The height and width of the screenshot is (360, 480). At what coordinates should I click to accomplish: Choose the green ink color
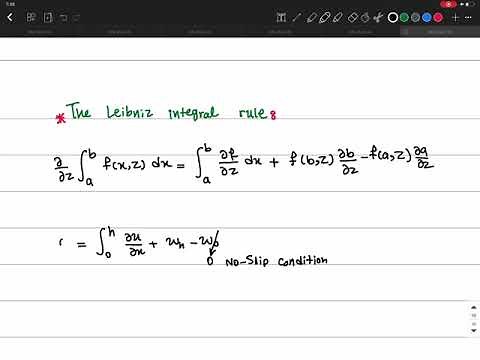[x=404, y=17]
